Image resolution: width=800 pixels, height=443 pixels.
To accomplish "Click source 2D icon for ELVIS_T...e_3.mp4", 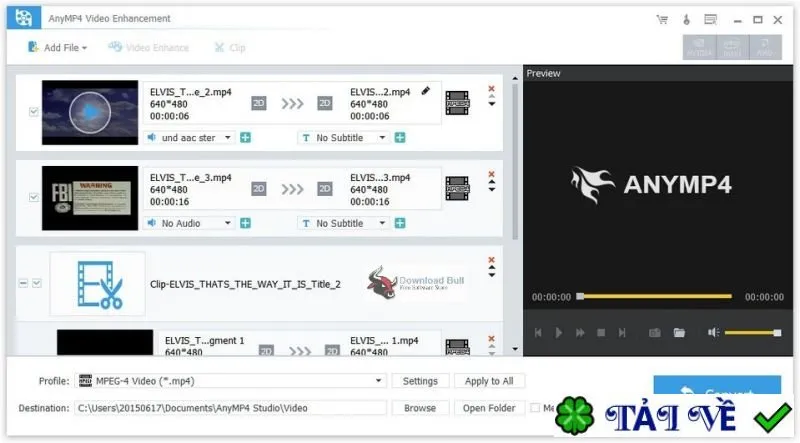I will tap(259, 189).
